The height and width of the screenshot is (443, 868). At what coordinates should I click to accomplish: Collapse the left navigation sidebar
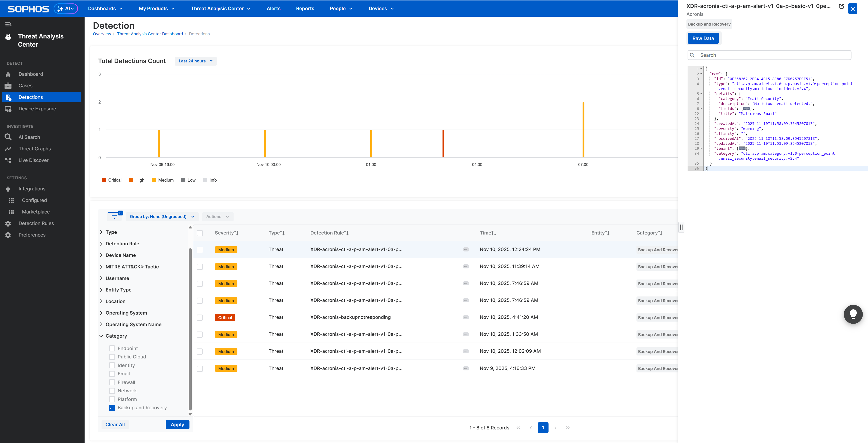click(x=8, y=24)
